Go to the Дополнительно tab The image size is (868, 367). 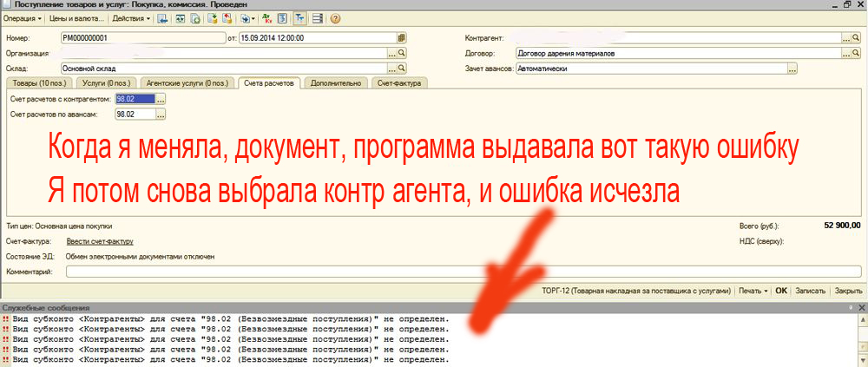[335, 83]
